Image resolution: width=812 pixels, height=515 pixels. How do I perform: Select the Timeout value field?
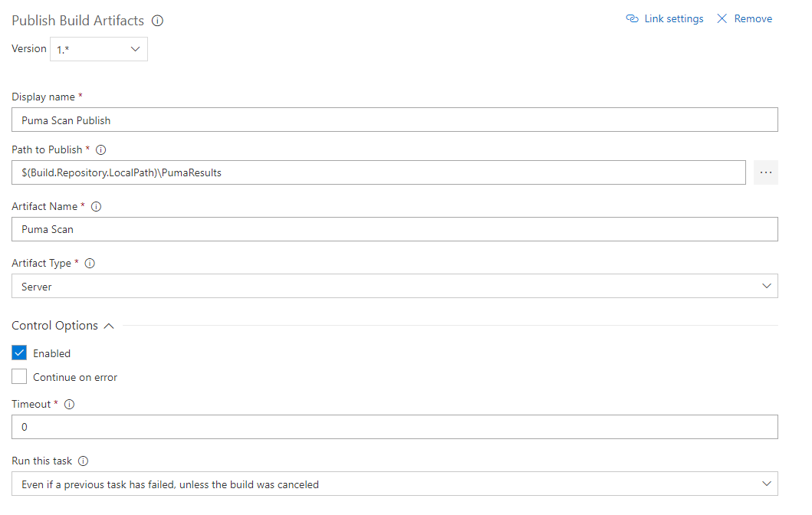394,427
